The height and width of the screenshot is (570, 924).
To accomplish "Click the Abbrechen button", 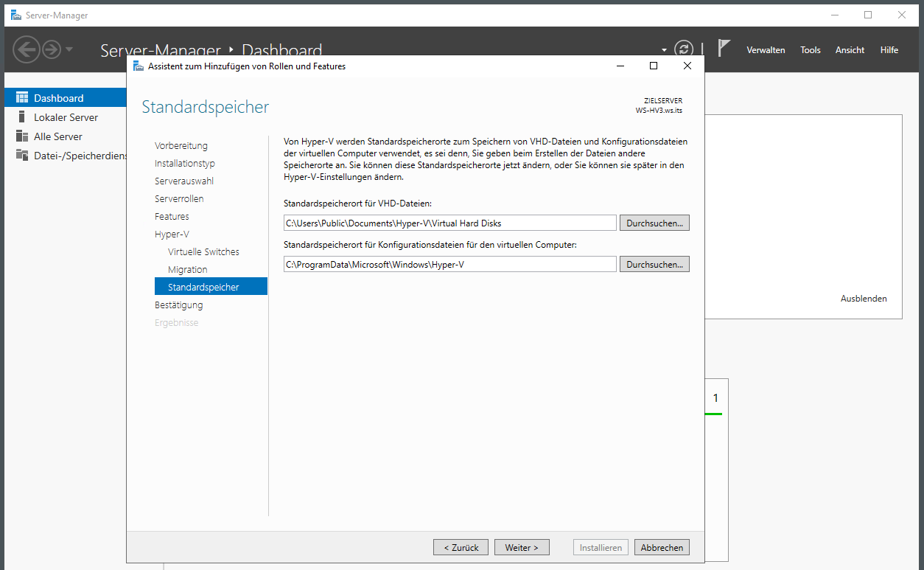I will click(x=662, y=547).
